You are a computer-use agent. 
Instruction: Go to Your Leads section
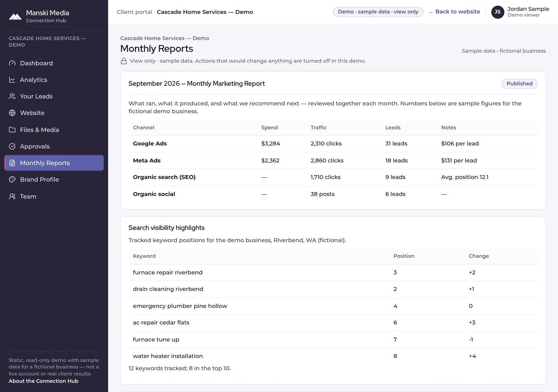tap(54, 96)
